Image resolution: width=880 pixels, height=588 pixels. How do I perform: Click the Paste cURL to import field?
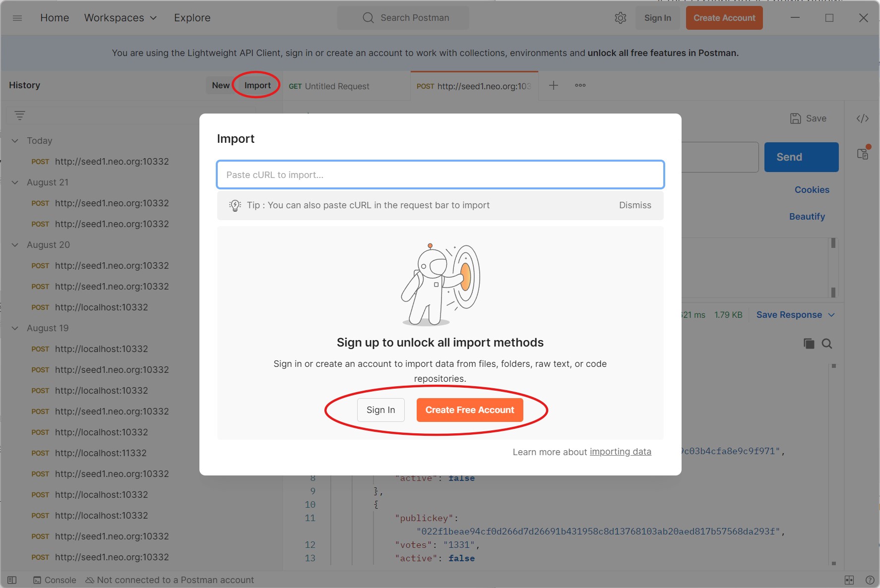440,175
